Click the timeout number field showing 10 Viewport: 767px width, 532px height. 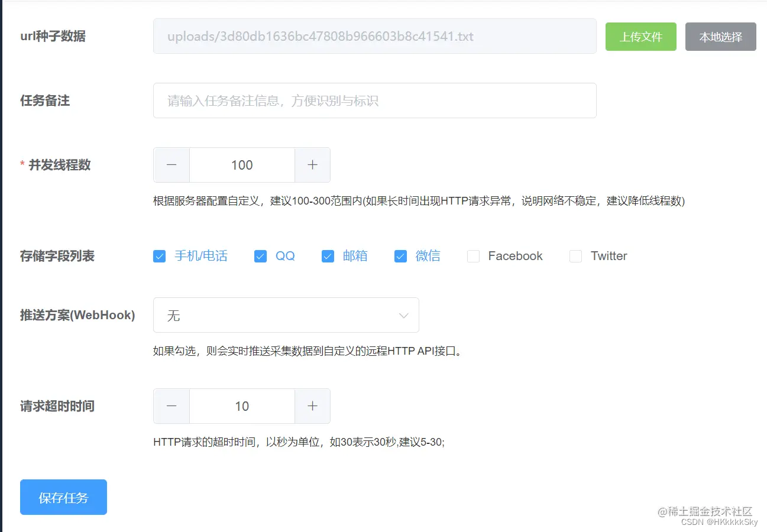[x=242, y=406]
